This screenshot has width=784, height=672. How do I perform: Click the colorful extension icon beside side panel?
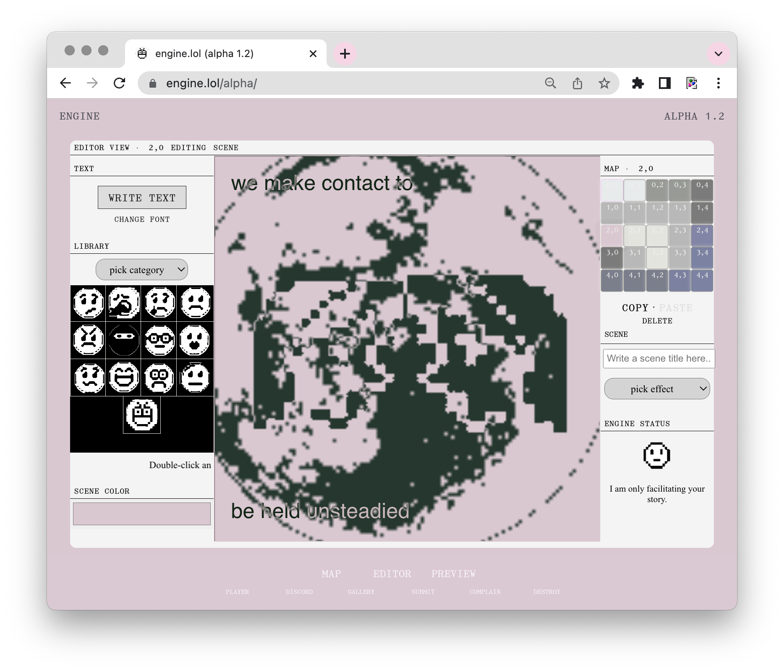[x=692, y=83]
